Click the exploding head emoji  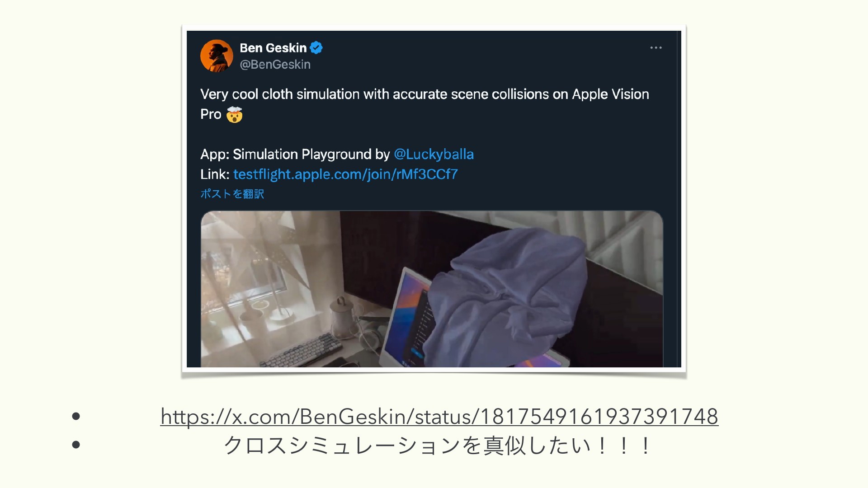tap(234, 115)
